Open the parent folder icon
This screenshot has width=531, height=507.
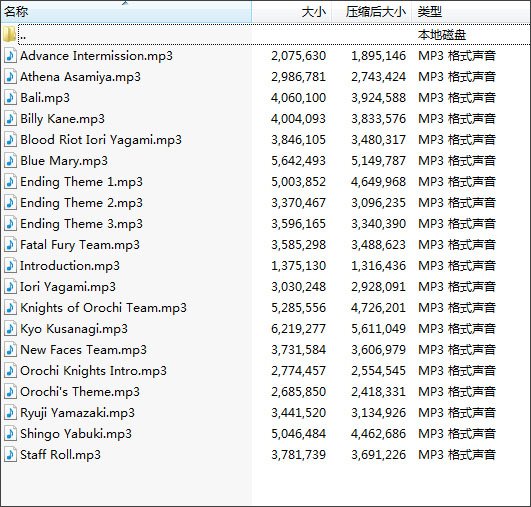(9, 34)
